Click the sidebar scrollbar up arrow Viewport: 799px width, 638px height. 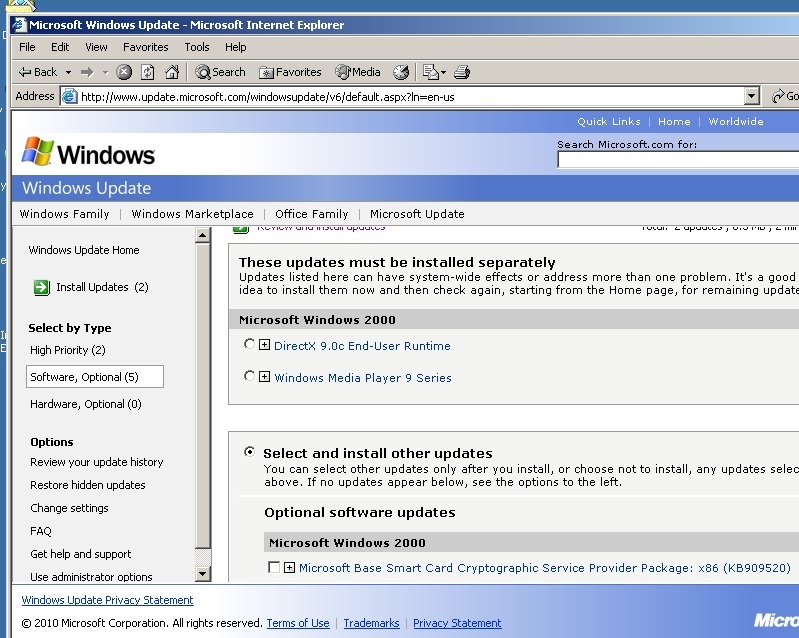(x=202, y=235)
